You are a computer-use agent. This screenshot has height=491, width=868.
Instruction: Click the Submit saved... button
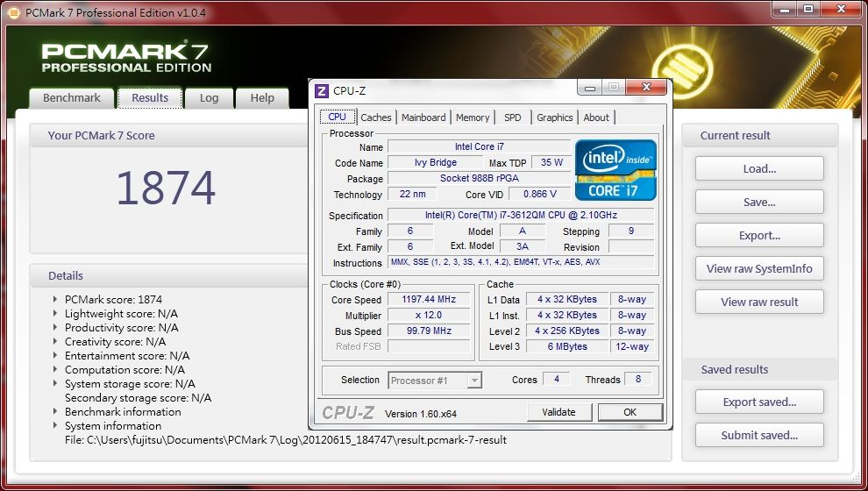pos(759,435)
